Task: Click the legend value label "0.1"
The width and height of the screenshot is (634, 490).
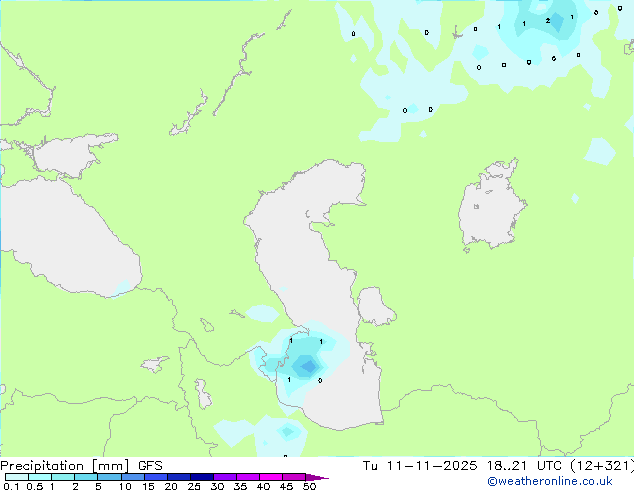Action: click(11, 486)
